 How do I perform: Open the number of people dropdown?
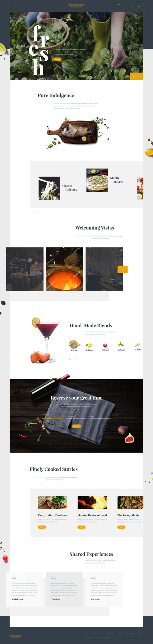pyautogui.click(x=52, y=417)
